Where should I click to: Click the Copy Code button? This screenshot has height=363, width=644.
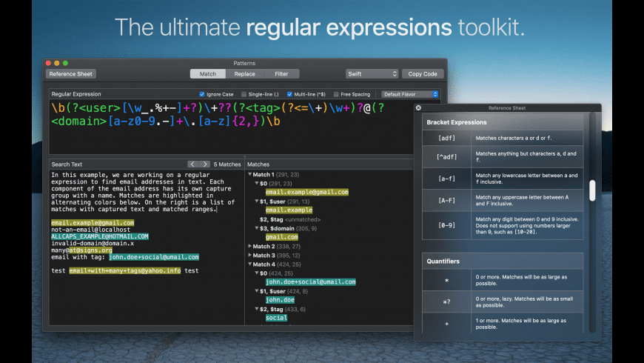point(423,74)
